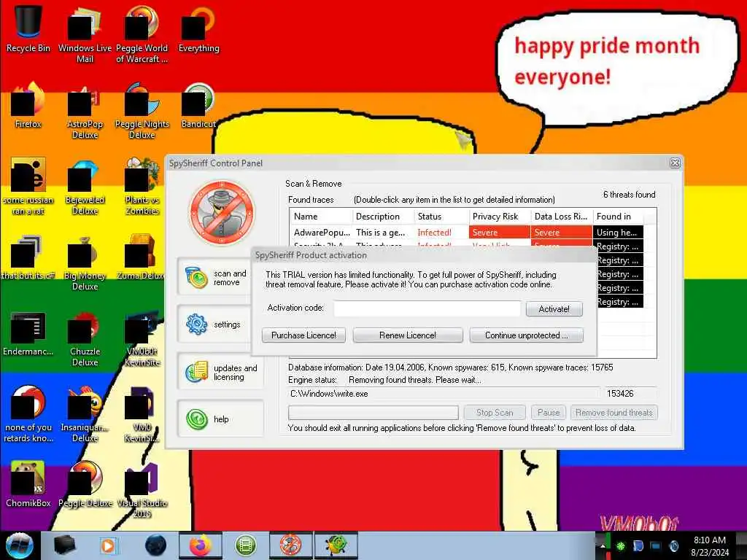Launch Peggle Nights Deluxe desktop icon

coord(142,111)
